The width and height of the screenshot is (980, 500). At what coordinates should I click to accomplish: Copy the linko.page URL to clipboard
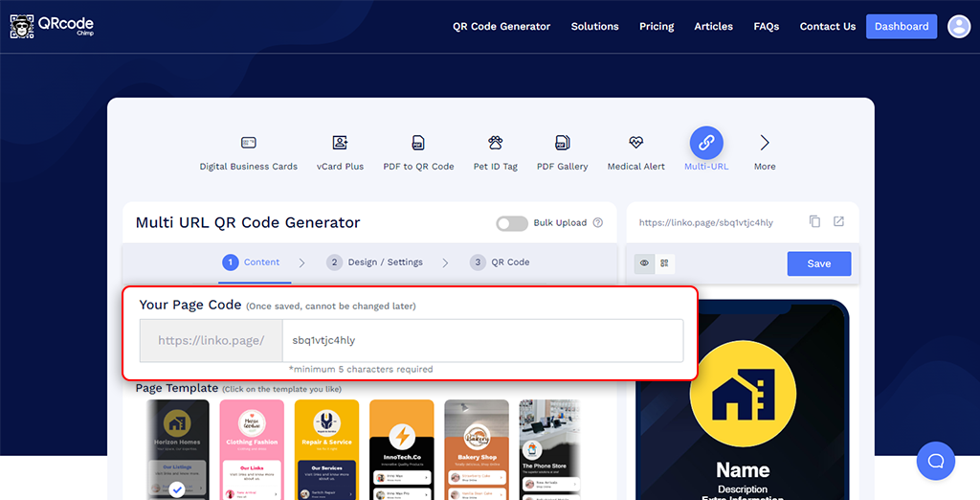pyautogui.click(x=814, y=221)
